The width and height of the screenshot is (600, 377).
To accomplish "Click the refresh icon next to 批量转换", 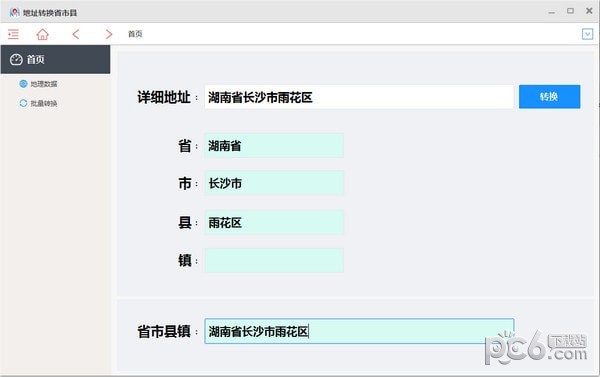I will [x=23, y=103].
